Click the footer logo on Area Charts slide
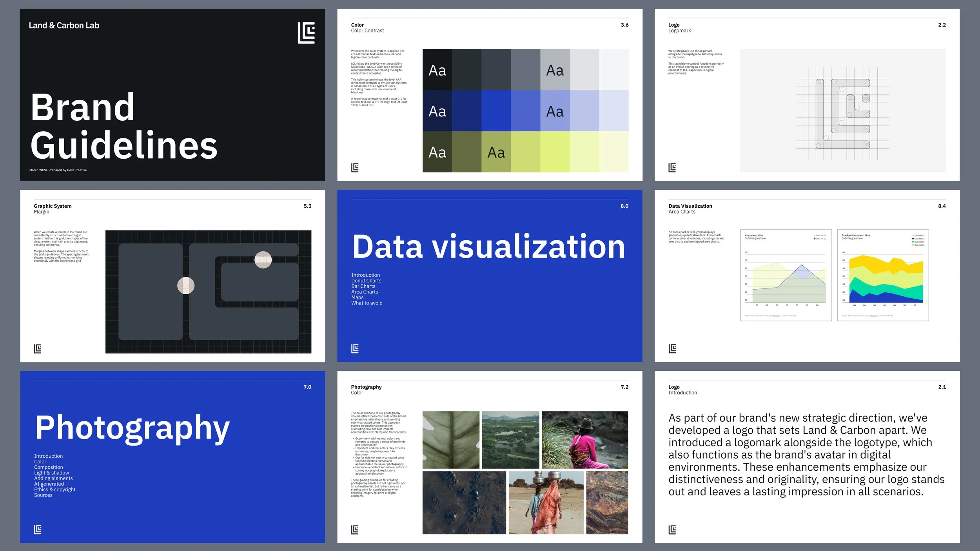Viewport: 980px width, 551px height. [x=672, y=349]
